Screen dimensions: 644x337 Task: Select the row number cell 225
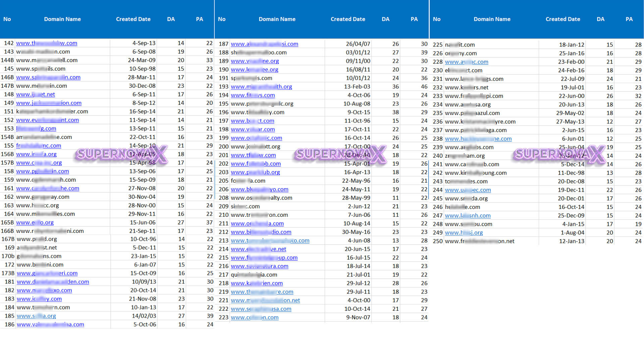coord(438,45)
